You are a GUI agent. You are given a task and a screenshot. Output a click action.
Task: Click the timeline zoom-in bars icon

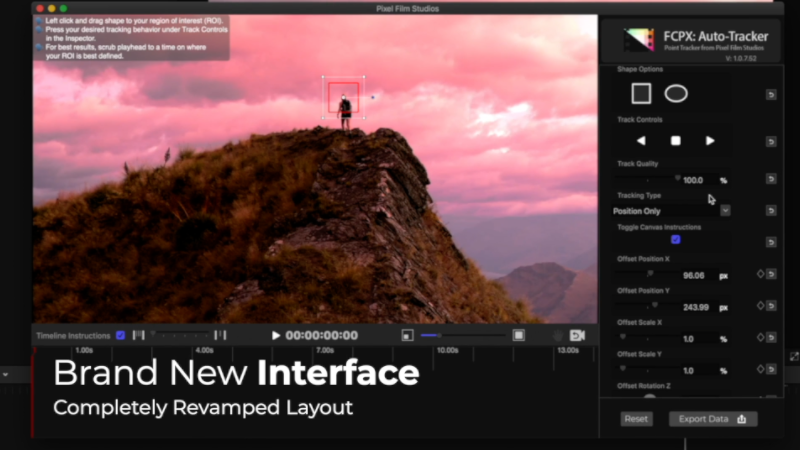(220, 335)
